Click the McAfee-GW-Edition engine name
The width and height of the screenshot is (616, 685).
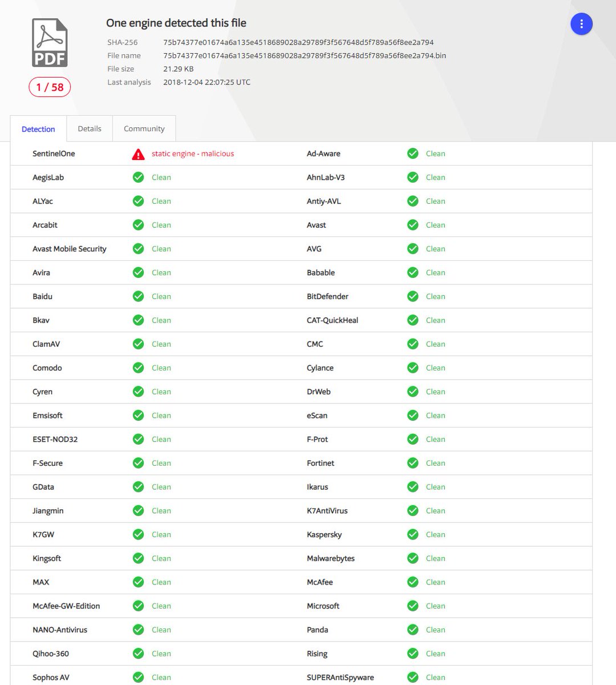click(66, 606)
